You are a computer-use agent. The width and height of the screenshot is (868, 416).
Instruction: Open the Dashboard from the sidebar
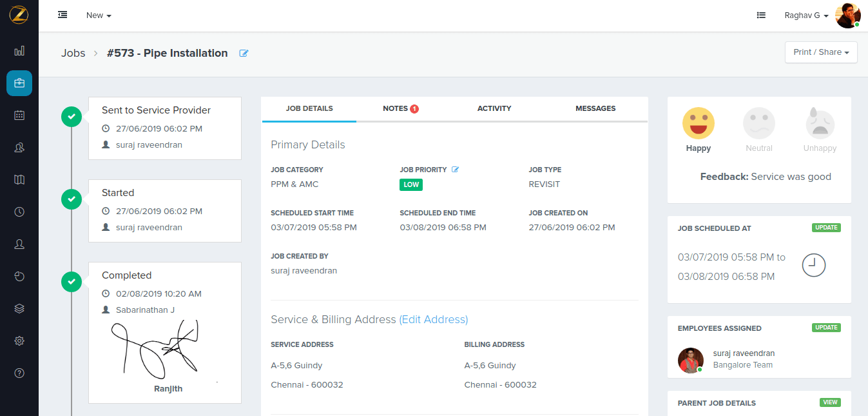(19, 50)
